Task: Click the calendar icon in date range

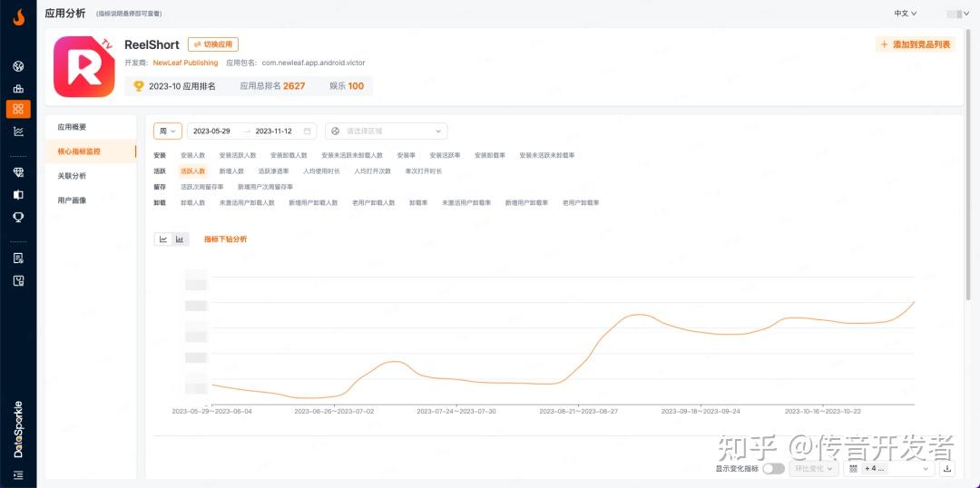Action: 308,132
